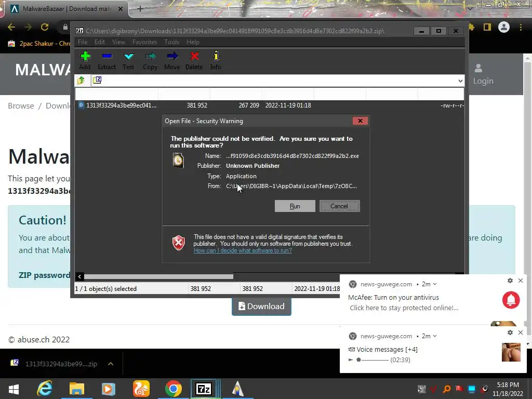Open settings gear on McAfee notification
532x399 pixels.
pyautogui.click(x=510, y=281)
